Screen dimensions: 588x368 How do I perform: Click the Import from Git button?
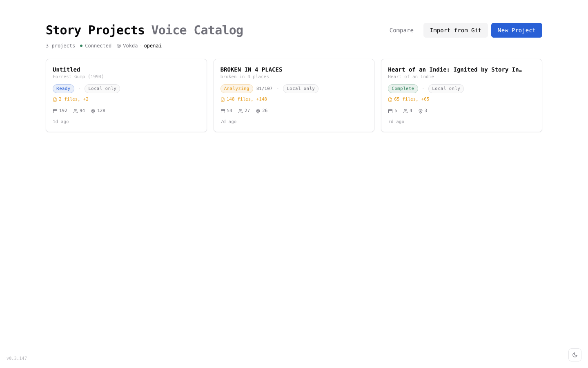click(x=456, y=30)
